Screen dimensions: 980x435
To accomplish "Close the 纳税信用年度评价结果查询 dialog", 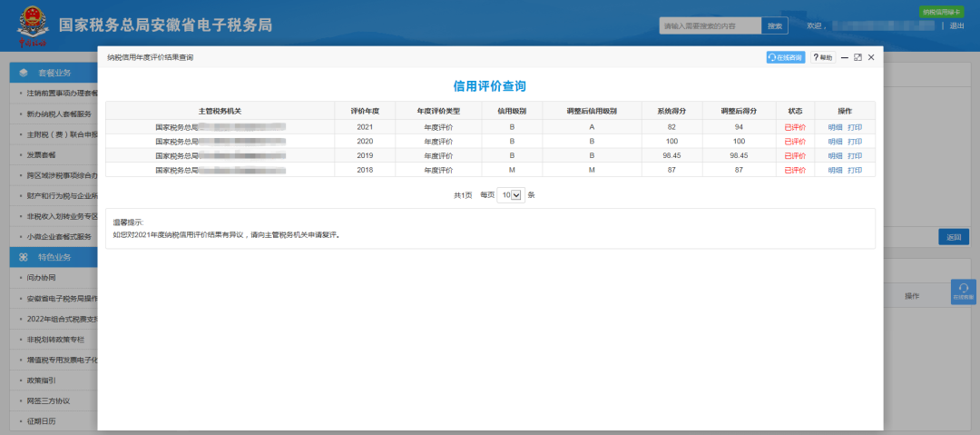I will click(x=871, y=57).
